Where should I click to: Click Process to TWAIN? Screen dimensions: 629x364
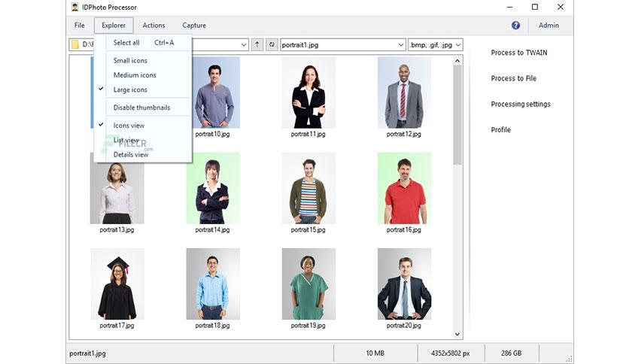pyautogui.click(x=518, y=53)
